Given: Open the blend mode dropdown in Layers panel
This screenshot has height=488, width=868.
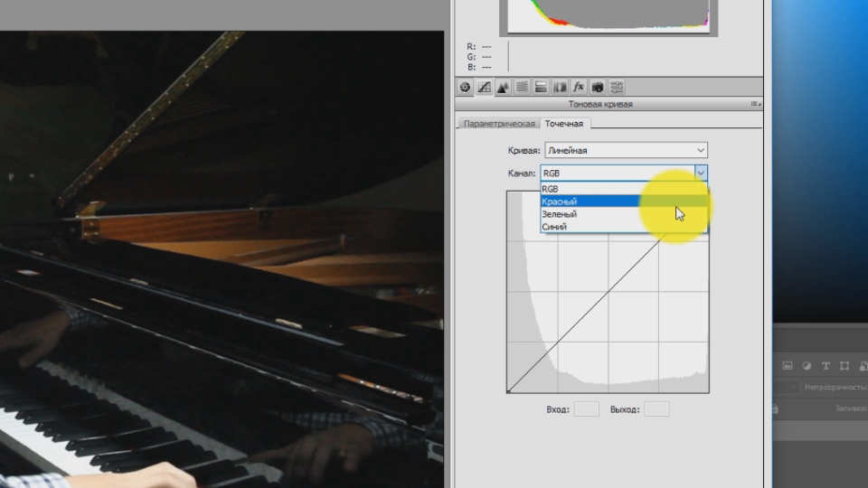Looking at the screenshot, I should coord(788,387).
